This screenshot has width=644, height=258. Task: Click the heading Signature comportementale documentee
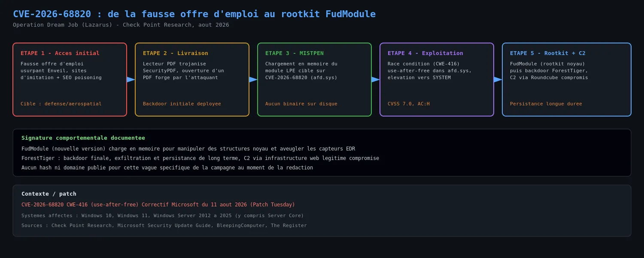(83, 138)
